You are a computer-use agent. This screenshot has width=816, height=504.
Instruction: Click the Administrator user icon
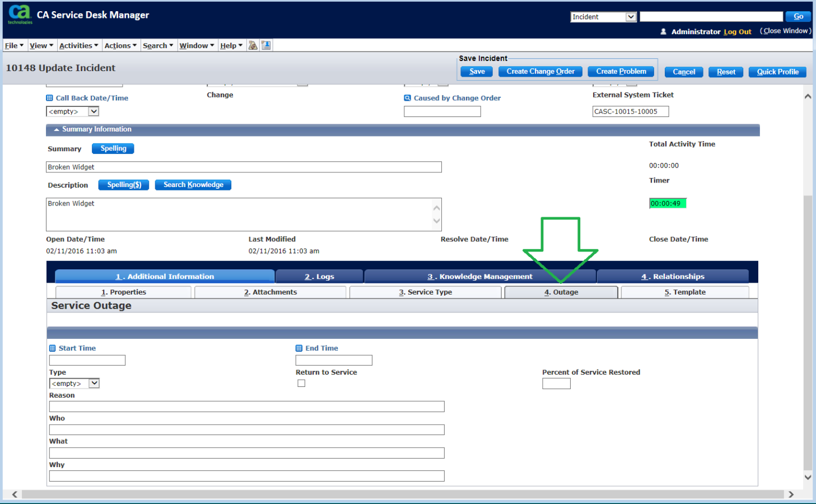[664, 31]
